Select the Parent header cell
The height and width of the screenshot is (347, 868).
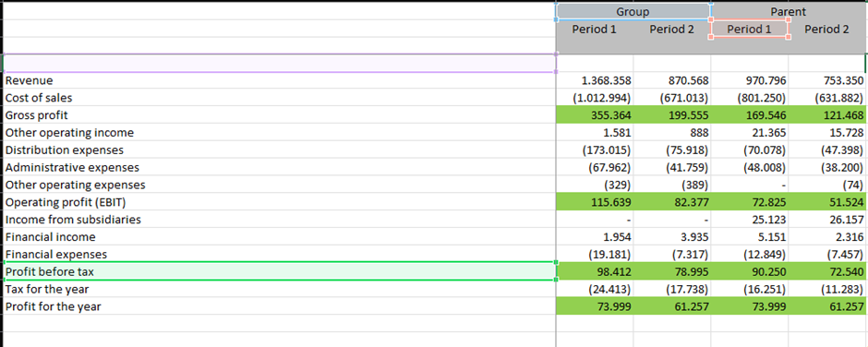coord(789,12)
